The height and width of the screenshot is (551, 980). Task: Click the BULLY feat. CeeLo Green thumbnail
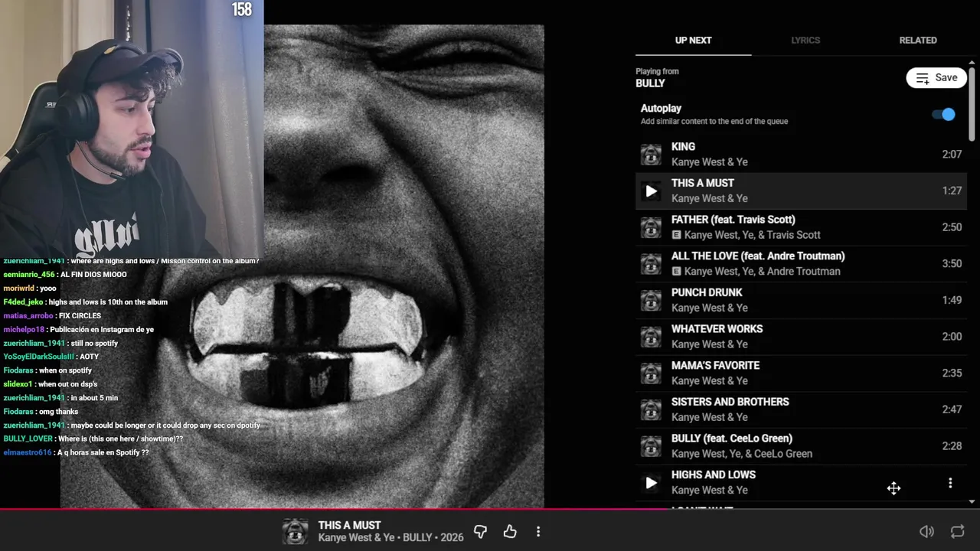651,446
